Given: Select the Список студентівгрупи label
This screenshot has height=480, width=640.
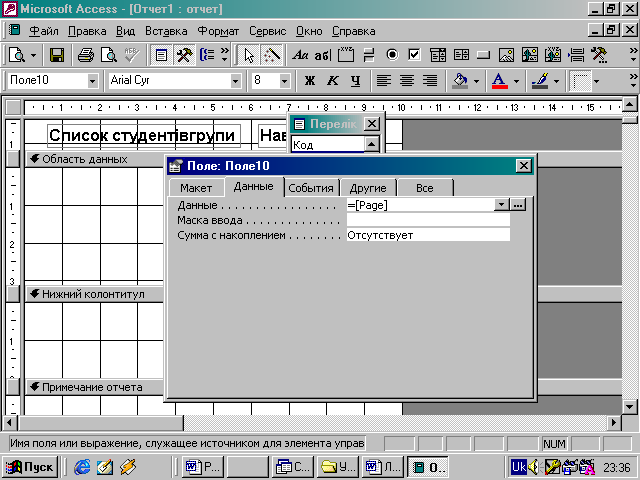Looking at the screenshot, I should [144, 136].
